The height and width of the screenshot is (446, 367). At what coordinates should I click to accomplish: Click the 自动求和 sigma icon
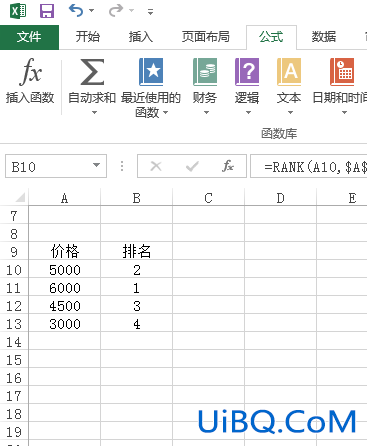[92, 72]
